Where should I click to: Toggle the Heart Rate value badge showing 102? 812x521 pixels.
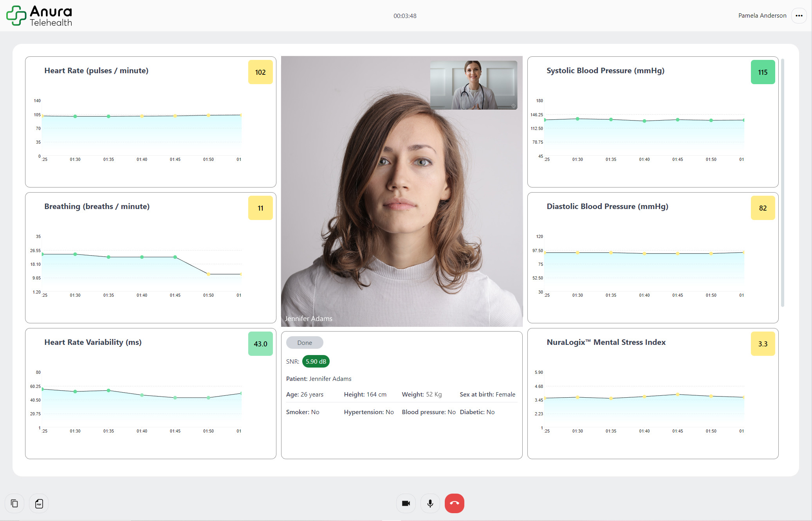click(x=260, y=72)
